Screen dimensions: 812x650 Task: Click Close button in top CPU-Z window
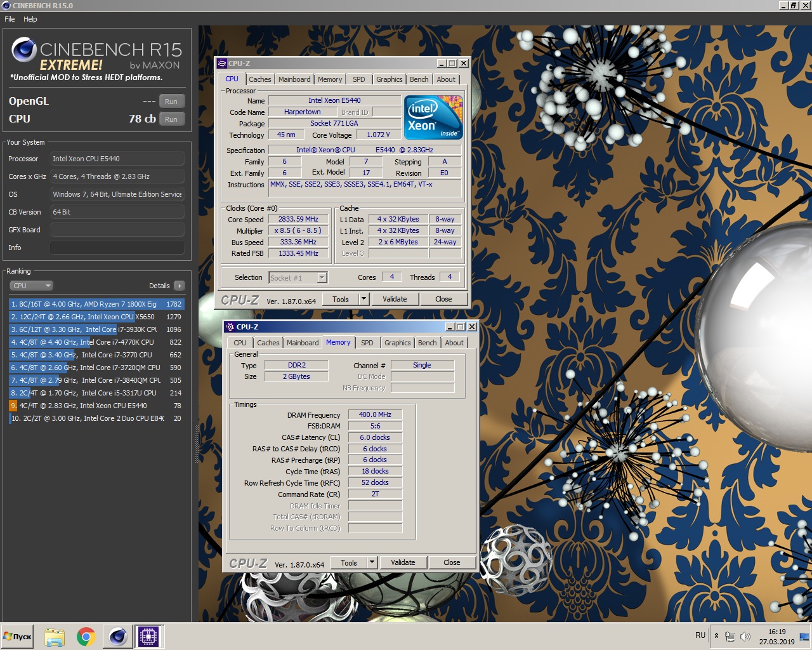tap(443, 299)
